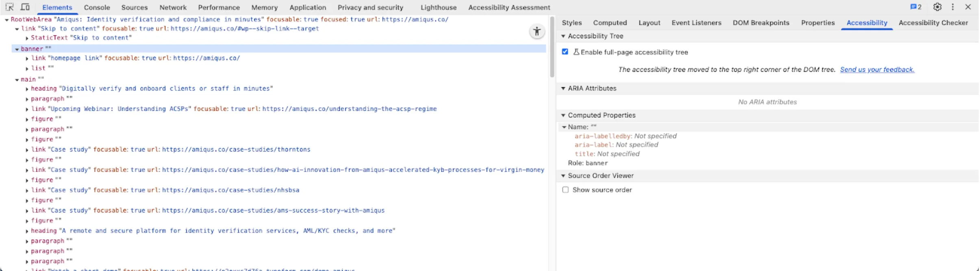980x271 pixels.
Task: Collapse the banner node in tree
Action: 17,49
